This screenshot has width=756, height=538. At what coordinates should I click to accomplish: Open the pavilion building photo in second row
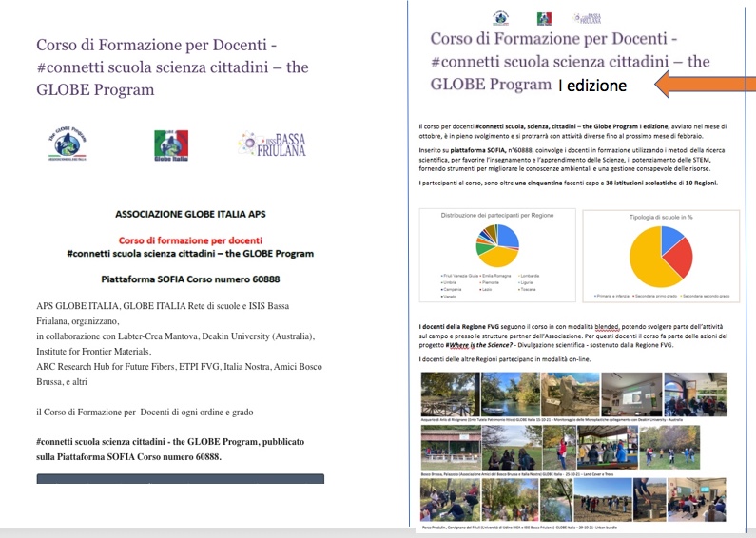tap(451, 448)
